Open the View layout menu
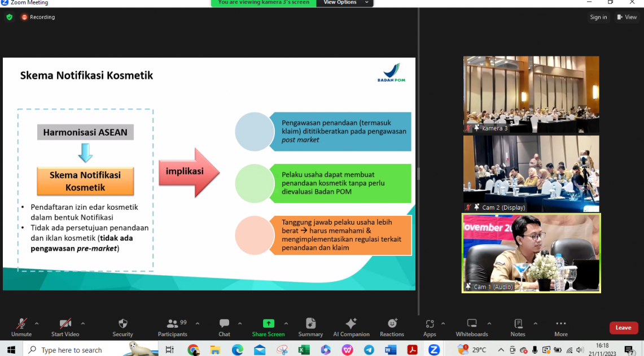The height and width of the screenshot is (356, 644). pos(627,17)
